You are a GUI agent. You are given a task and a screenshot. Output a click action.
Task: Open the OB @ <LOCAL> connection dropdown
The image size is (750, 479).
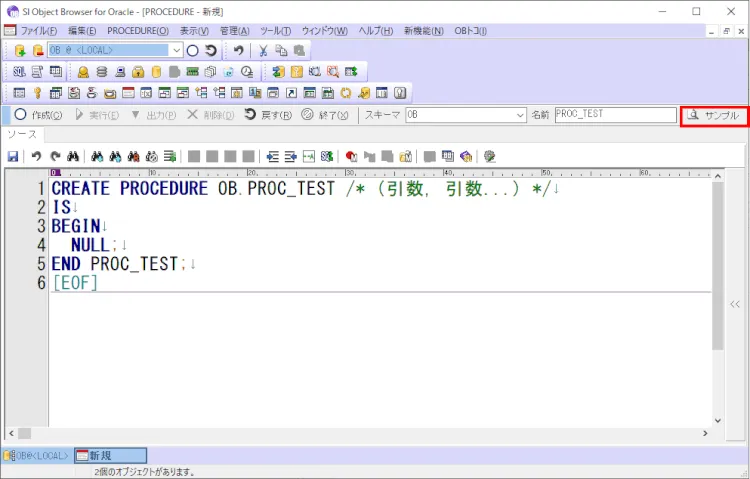coord(176,50)
